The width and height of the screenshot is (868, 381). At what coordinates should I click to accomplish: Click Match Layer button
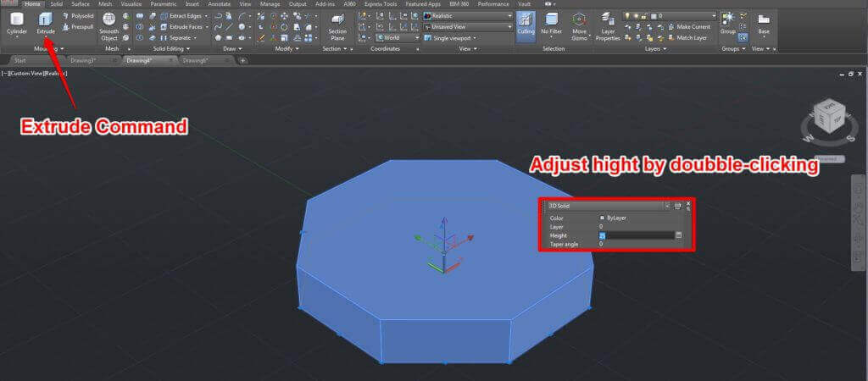(x=688, y=37)
